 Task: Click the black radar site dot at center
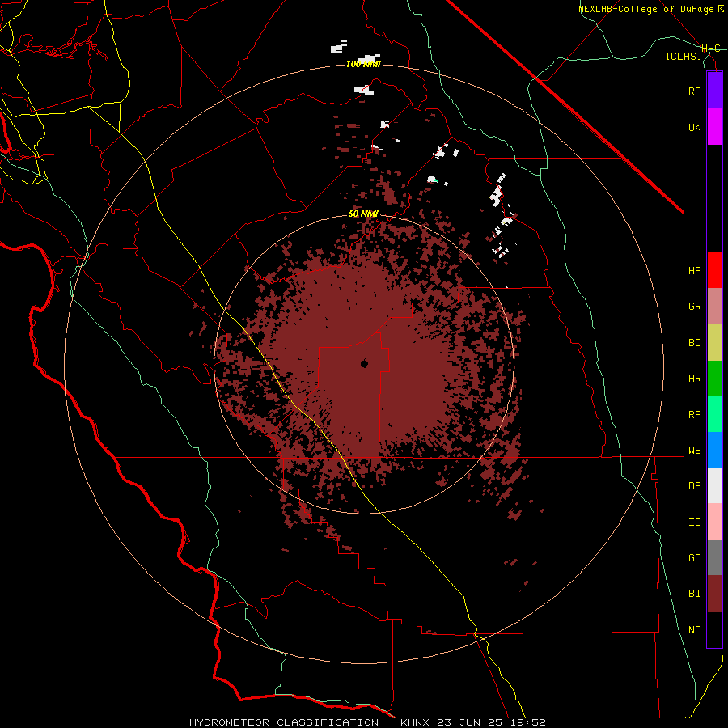(364, 363)
